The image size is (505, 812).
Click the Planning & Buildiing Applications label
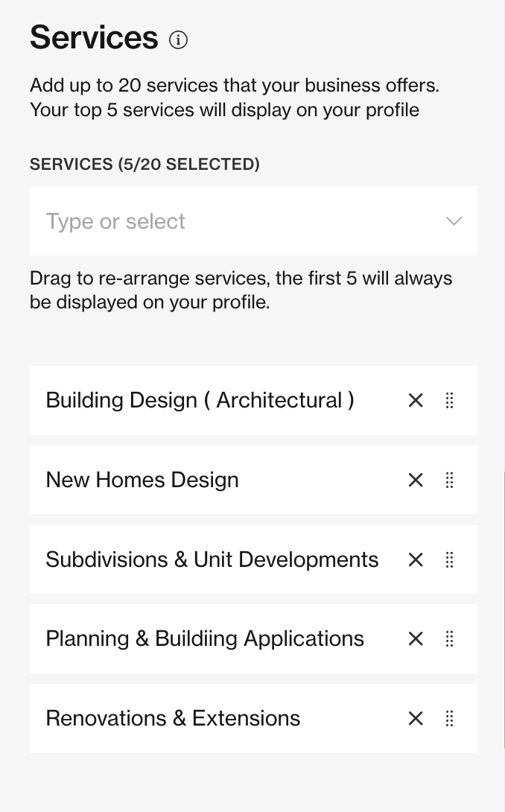(x=205, y=639)
